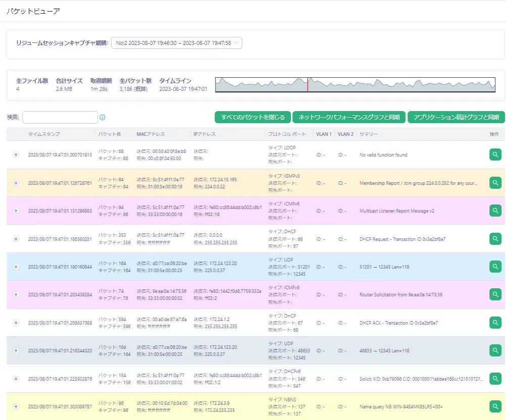This screenshot has width=506, height=420.
Task: Click the timestamp 2023/08/07:19:47:01.126728761
Action: click(60, 183)
